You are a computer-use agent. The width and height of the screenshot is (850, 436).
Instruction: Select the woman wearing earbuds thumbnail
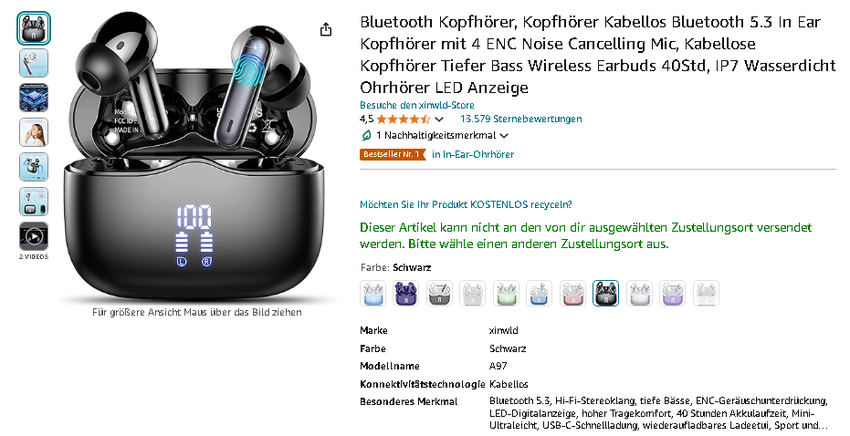click(x=34, y=132)
